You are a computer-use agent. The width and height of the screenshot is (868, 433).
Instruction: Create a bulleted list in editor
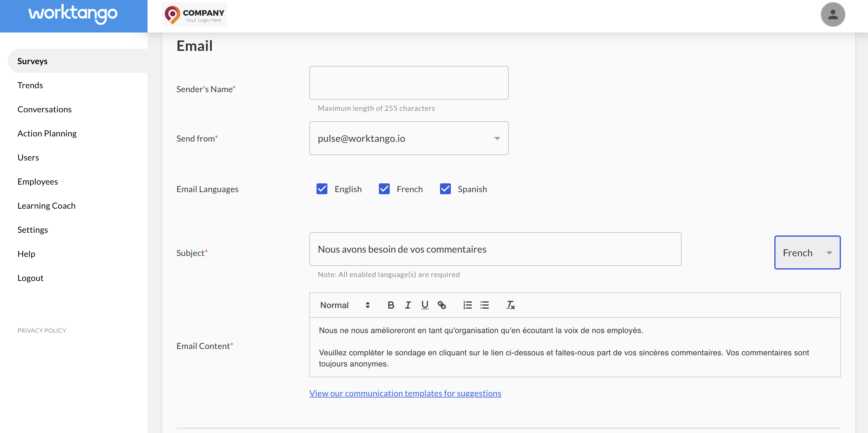point(484,305)
